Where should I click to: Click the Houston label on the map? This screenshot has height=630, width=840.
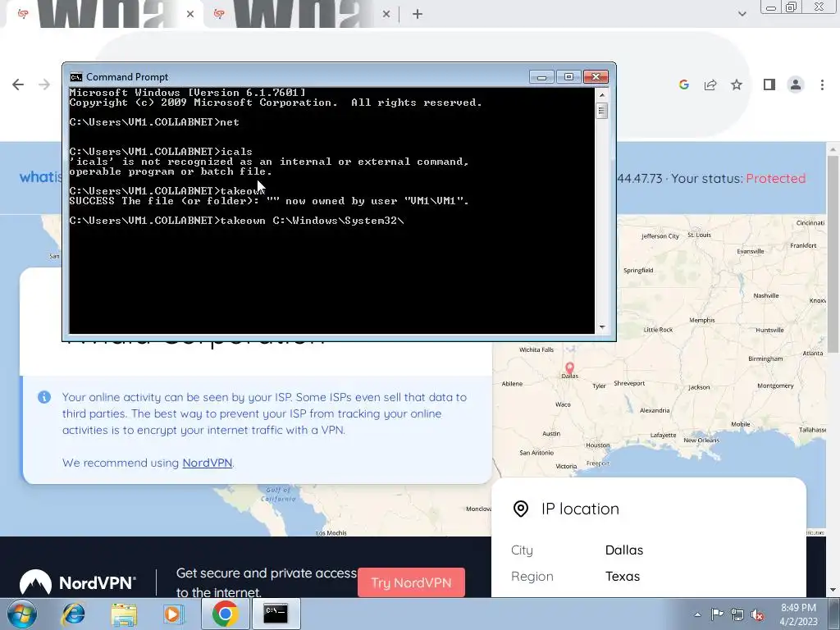point(598,445)
